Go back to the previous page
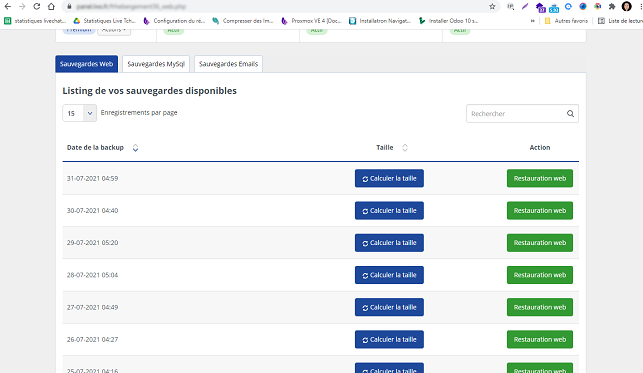The height and width of the screenshot is (373, 643). [x=7, y=7]
